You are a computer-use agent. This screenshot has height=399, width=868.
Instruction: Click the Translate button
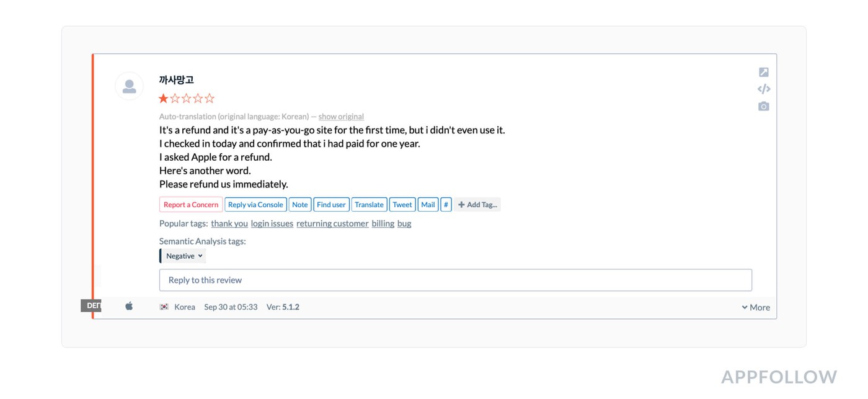pos(369,205)
